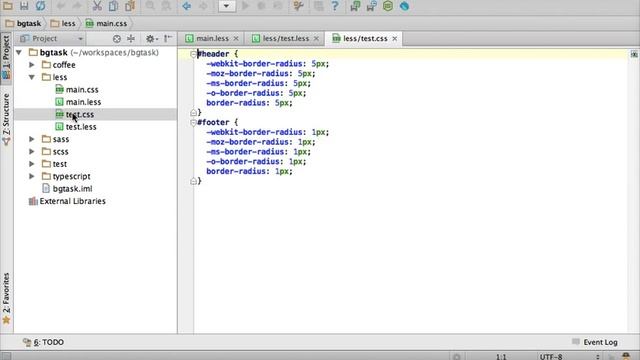The image size is (640, 360).
Task: Select main.css breadcrumb in navigation bar
Action: (x=107, y=23)
